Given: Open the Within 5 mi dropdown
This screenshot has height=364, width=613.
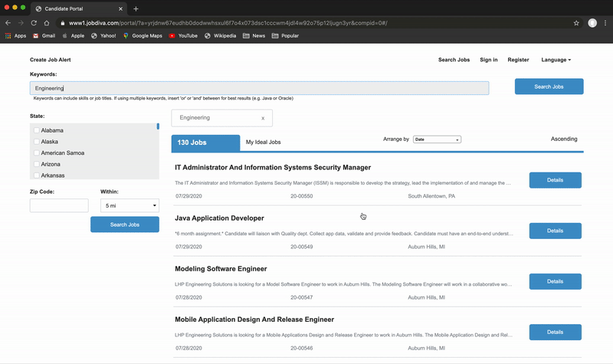Looking at the screenshot, I should 129,205.
